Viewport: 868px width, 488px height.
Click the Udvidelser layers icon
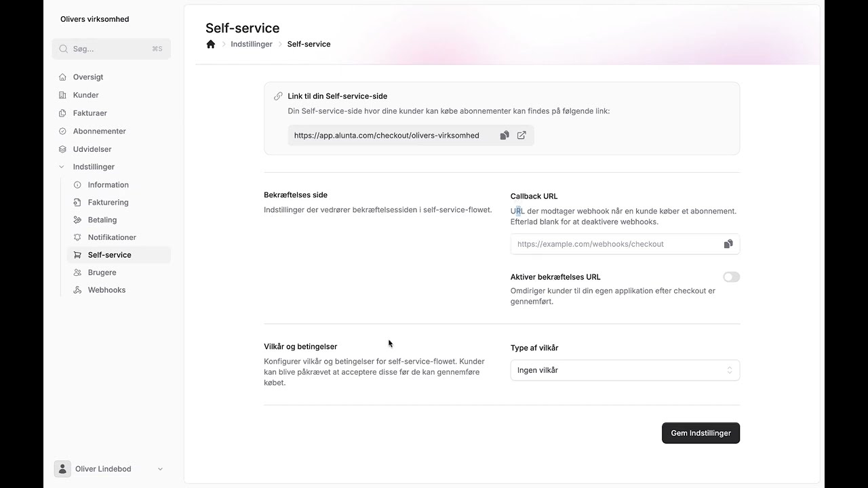pyautogui.click(x=62, y=149)
